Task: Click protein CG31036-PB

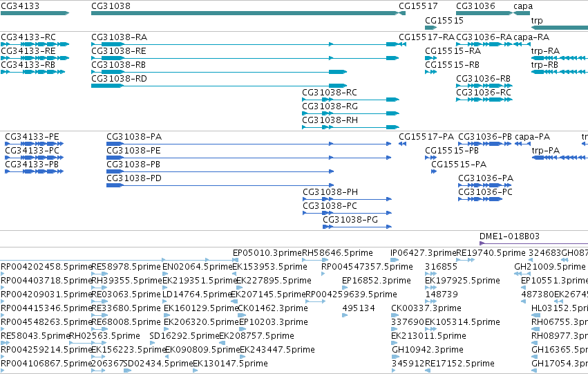Action: [485, 137]
